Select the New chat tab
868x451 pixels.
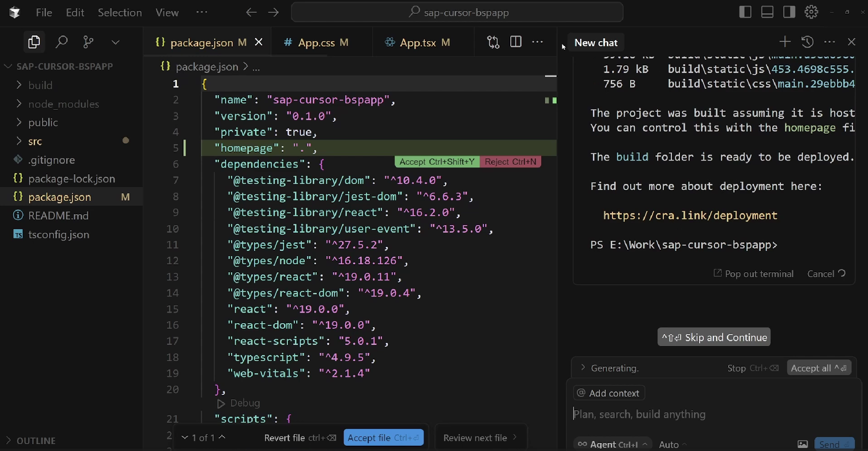tap(596, 42)
